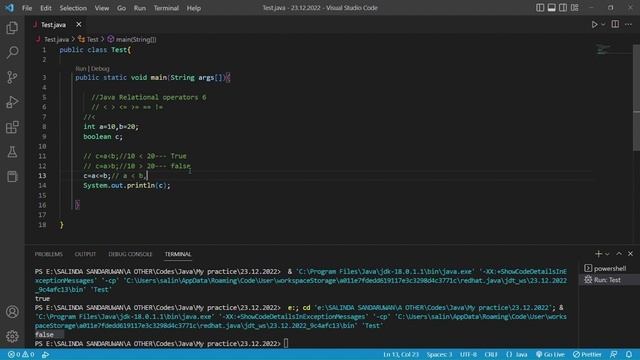The height and width of the screenshot is (360, 640).
Task: Open the Selection menu
Action: [x=73, y=8]
